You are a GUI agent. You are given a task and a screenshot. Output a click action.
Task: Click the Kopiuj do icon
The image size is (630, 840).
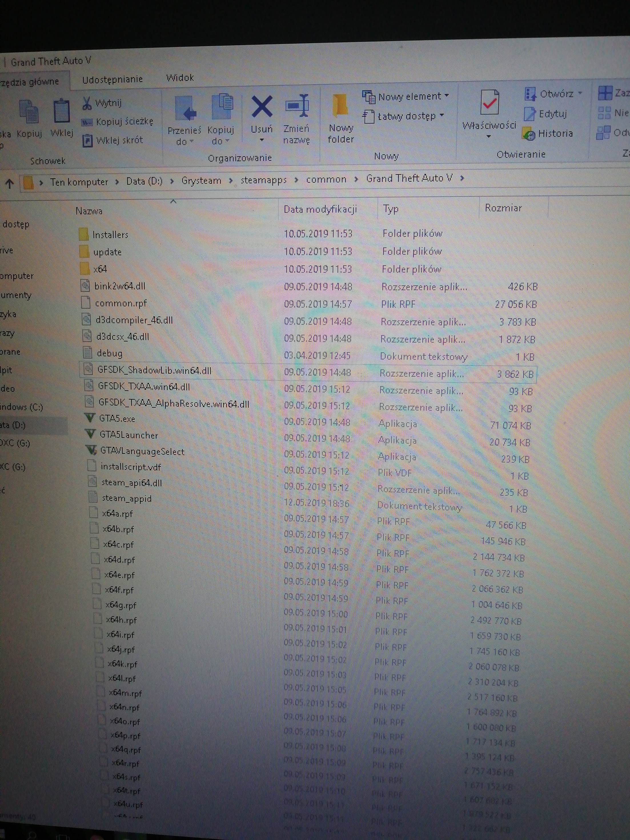tap(222, 107)
